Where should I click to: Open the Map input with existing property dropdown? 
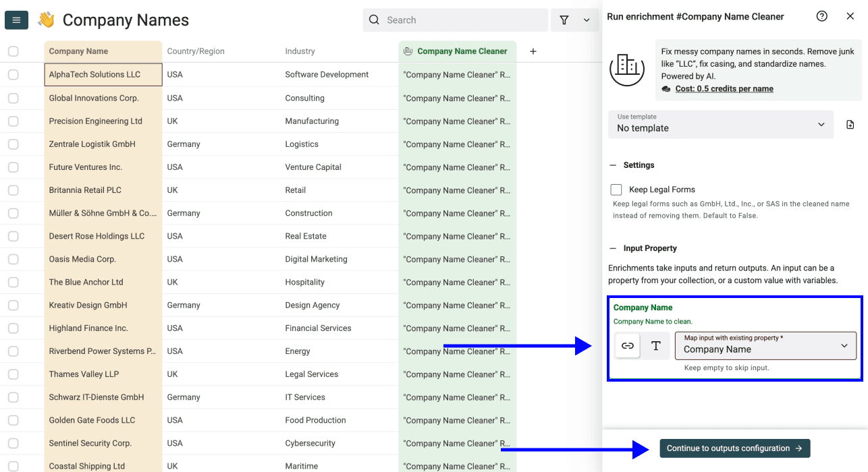[x=765, y=345]
